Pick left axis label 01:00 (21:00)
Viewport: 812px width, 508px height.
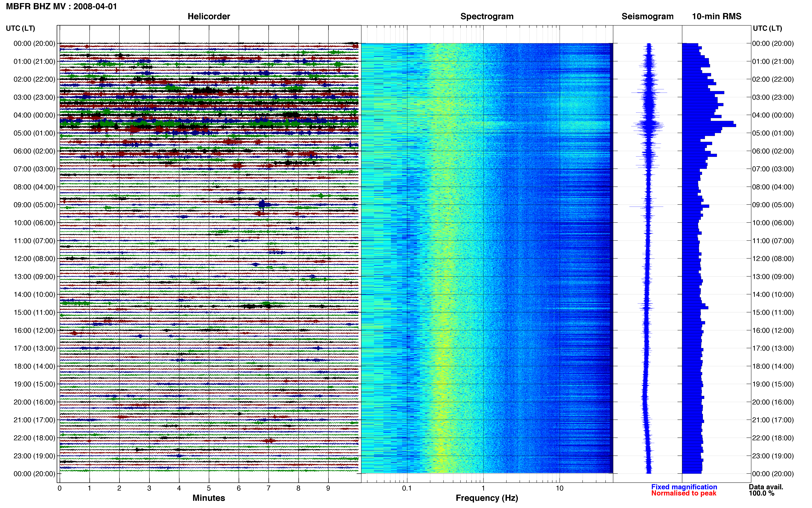coord(34,62)
